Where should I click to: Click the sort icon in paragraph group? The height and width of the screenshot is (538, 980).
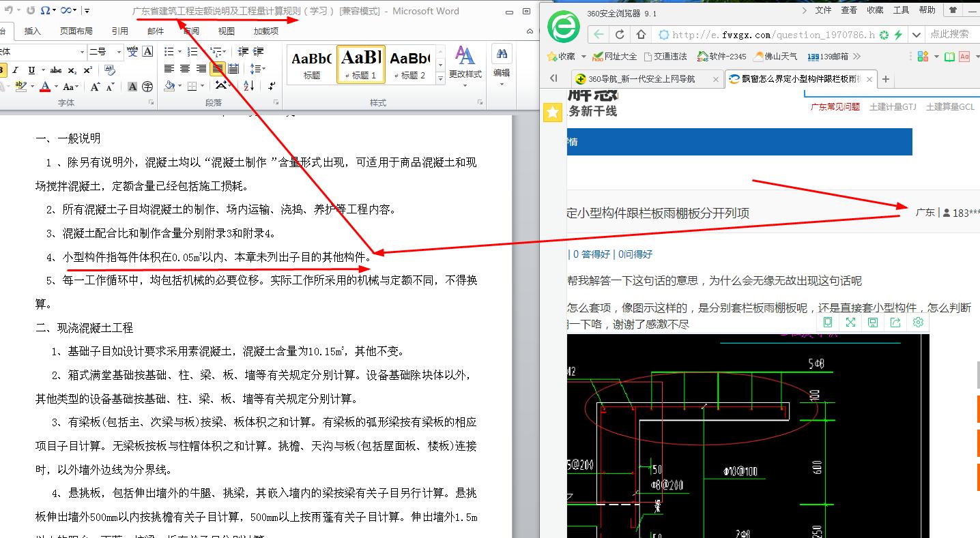[x=248, y=86]
